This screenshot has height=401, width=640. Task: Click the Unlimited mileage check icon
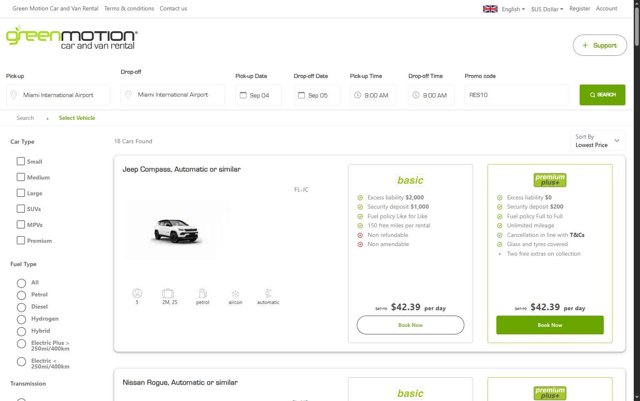click(499, 226)
